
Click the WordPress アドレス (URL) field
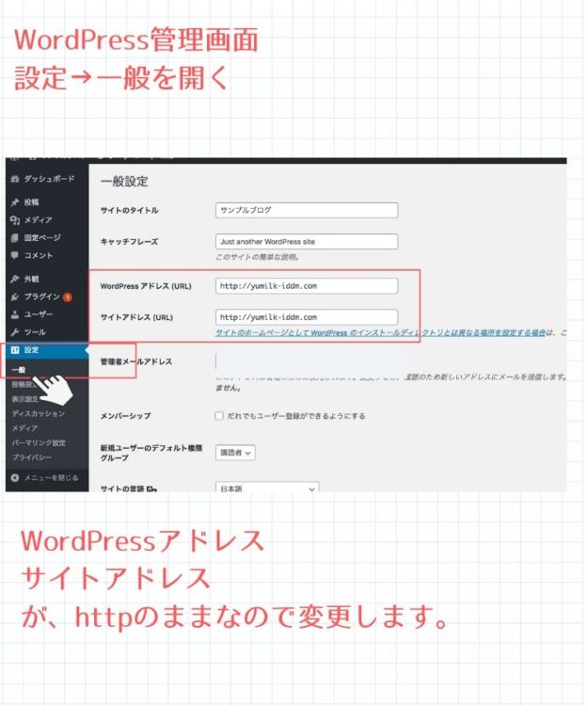pos(307,286)
